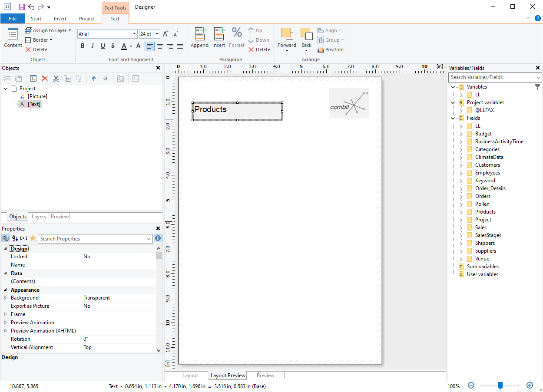
Task: Click the Insert paragraph icon
Action: pyautogui.click(x=219, y=37)
